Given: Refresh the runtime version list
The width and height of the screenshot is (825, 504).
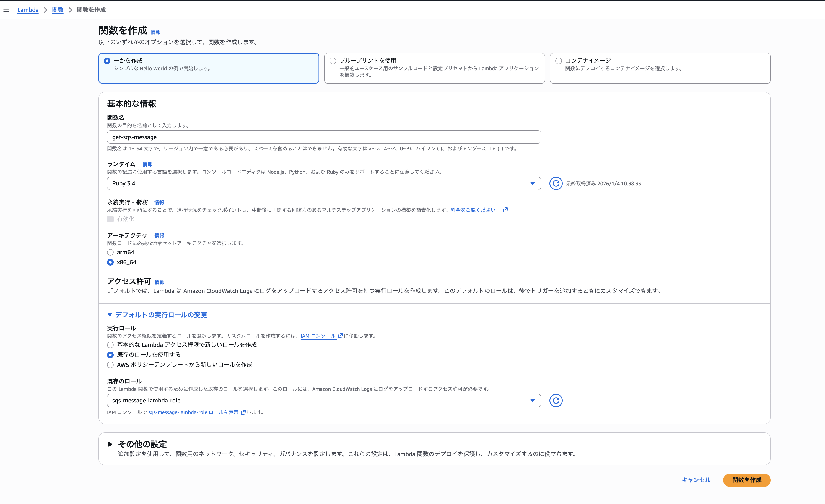Looking at the screenshot, I should 556,183.
